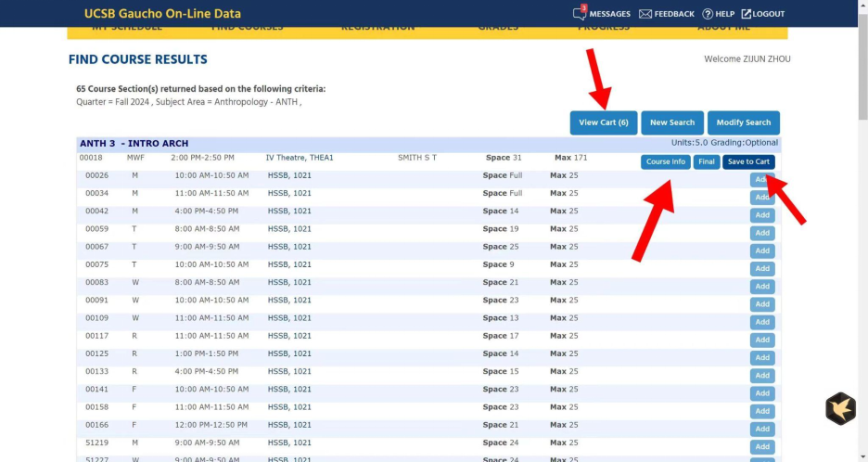Add section 00042 Monday 4:00 PM
The image size is (868, 462).
(762, 215)
